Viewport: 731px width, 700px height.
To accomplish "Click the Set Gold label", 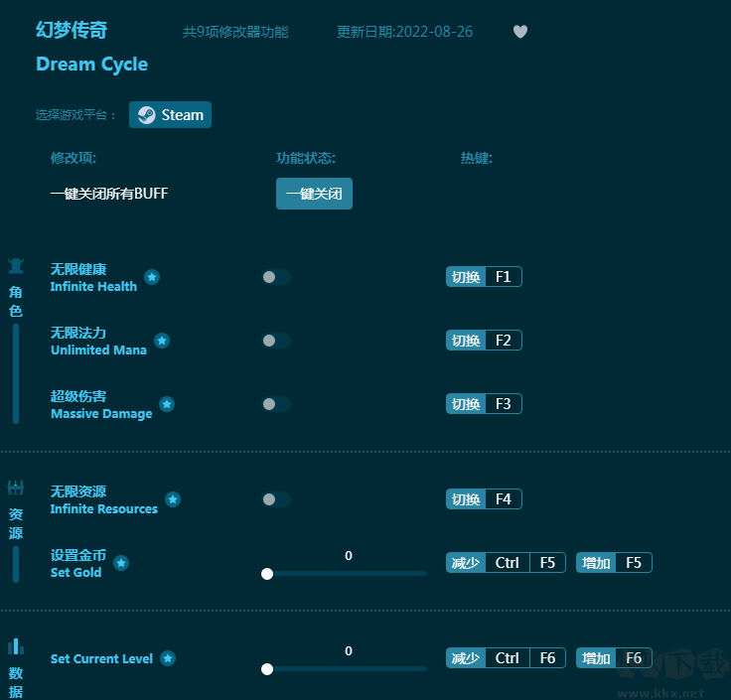I will [76, 572].
